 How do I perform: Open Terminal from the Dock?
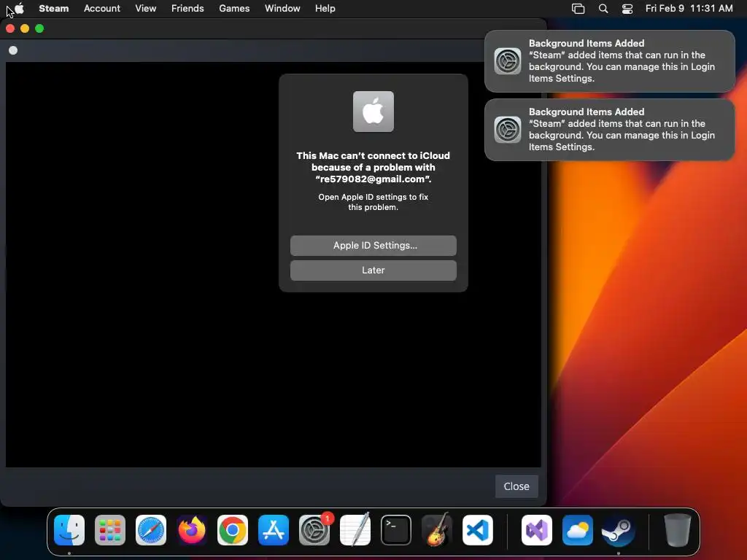(396, 530)
